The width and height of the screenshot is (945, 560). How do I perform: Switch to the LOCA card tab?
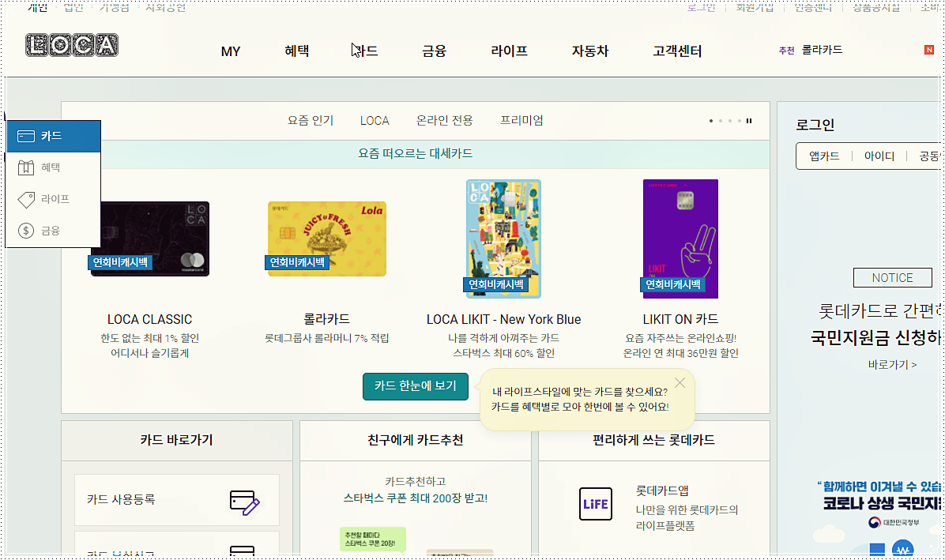(375, 120)
